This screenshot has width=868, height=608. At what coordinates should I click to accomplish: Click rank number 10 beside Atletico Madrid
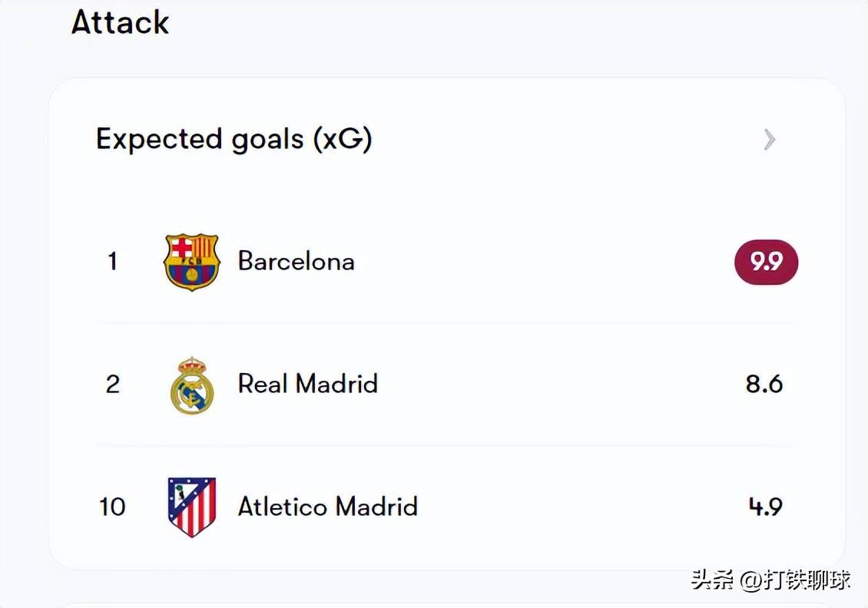[x=112, y=507]
